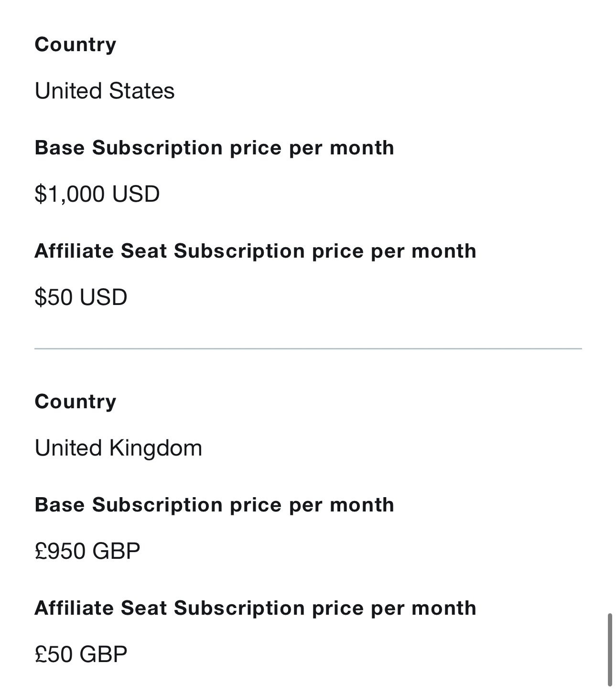Click the word USD after $50
This screenshot has height=696, width=616.
point(104,297)
